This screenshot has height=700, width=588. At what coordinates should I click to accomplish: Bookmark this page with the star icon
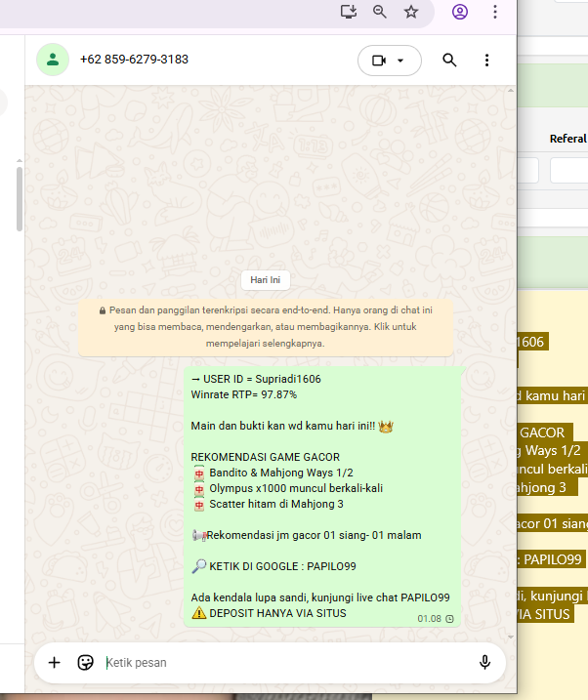tap(411, 12)
